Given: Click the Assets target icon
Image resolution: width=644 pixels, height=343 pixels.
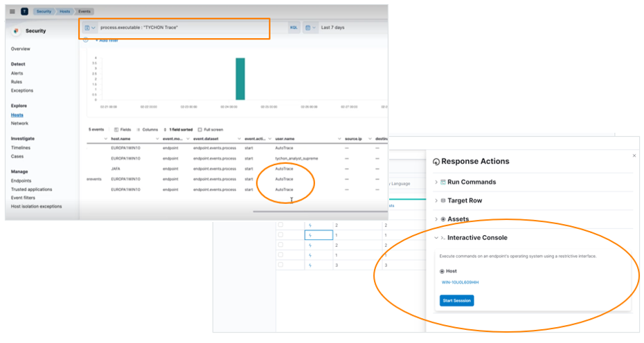Looking at the screenshot, I should [442, 219].
